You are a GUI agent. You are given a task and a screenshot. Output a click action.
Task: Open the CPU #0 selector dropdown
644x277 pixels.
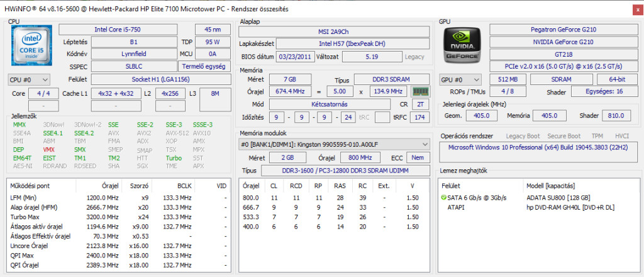click(x=29, y=79)
